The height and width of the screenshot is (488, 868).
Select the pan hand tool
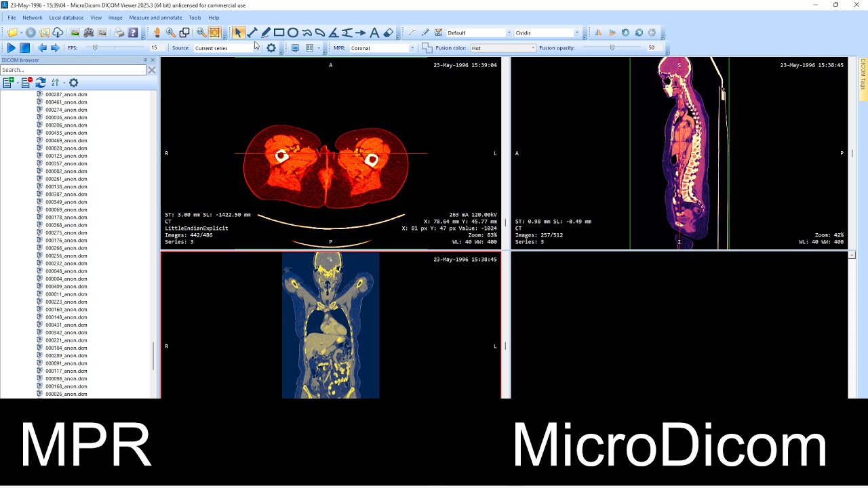click(x=157, y=33)
